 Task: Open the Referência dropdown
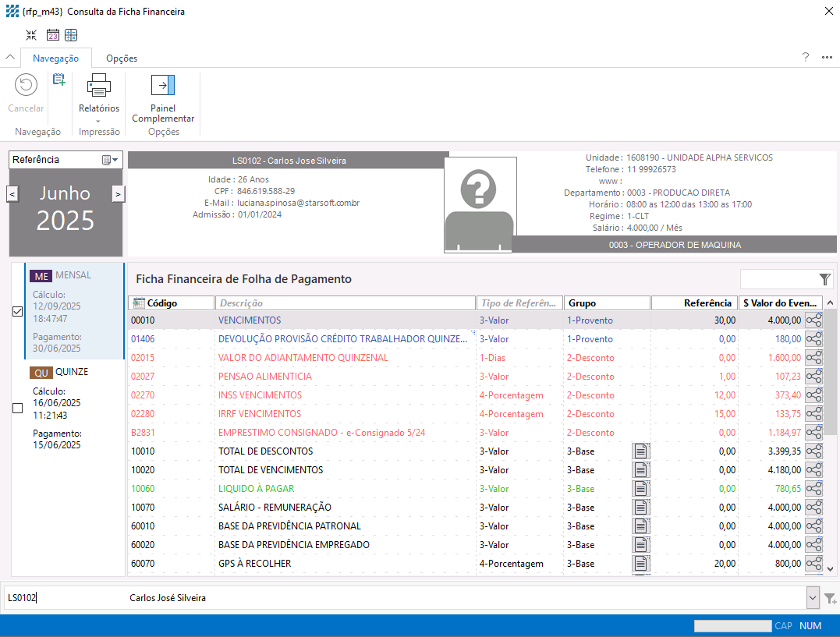click(x=111, y=160)
